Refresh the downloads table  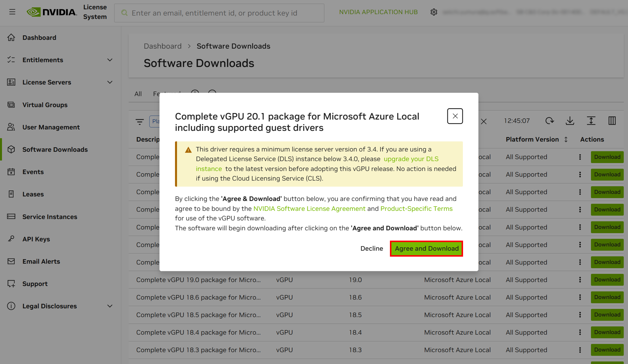(549, 121)
